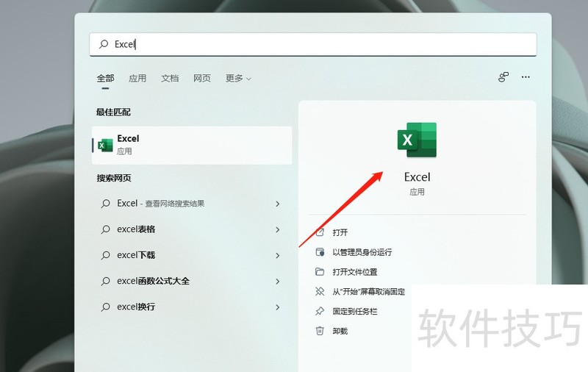Switch to the 网页 tab
588x372 pixels.
201,78
